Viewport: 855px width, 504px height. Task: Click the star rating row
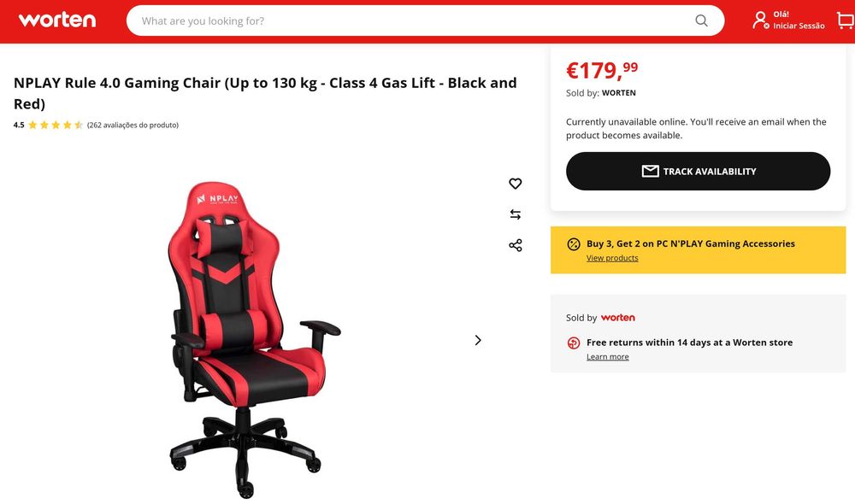pyautogui.click(x=55, y=125)
